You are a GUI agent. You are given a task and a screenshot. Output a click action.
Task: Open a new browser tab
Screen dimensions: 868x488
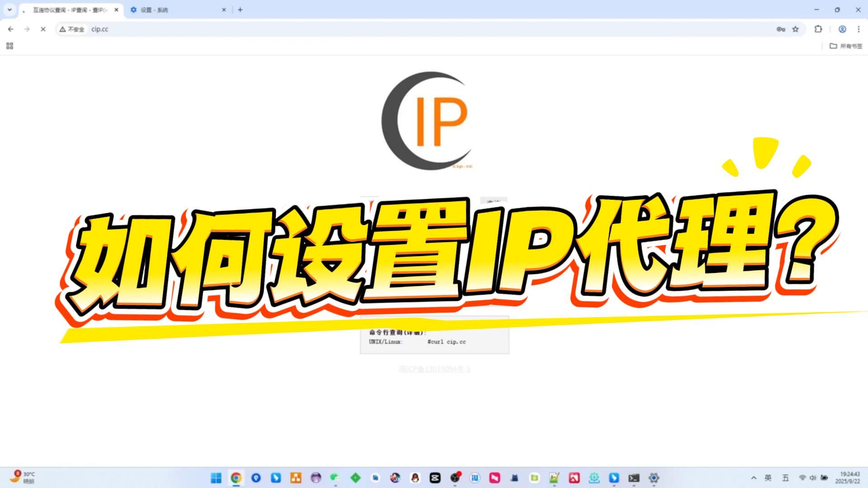pyautogui.click(x=240, y=9)
